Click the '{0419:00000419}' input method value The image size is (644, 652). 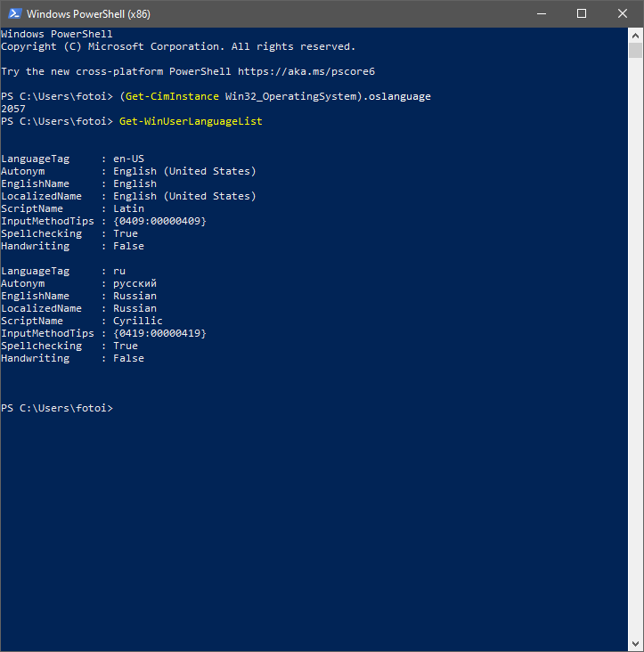coord(159,333)
